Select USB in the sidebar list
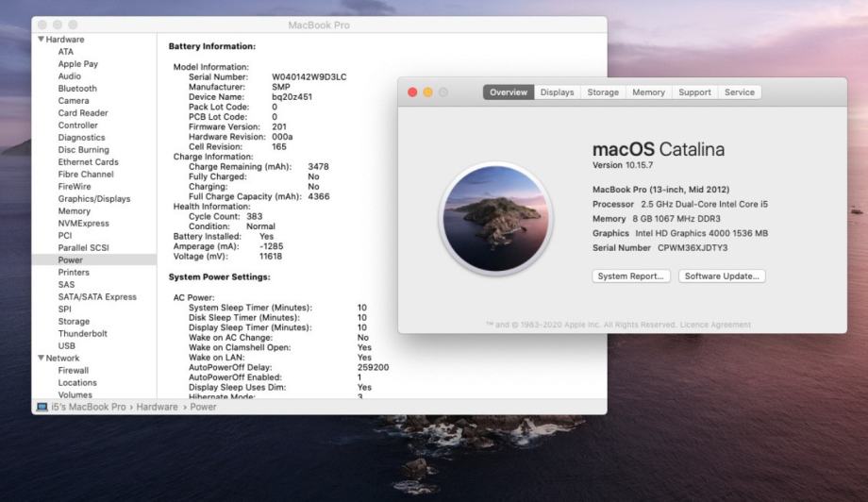This screenshot has height=502, width=868. pos(66,346)
